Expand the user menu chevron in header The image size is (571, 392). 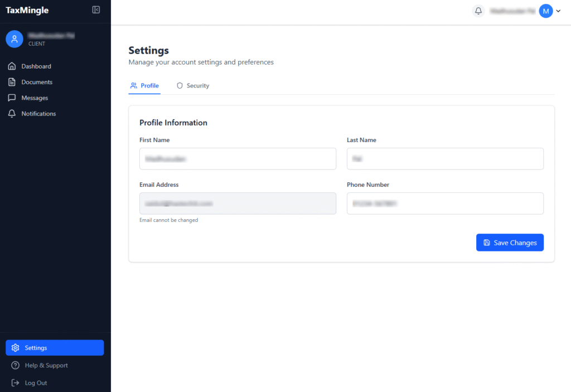click(x=559, y=11)
